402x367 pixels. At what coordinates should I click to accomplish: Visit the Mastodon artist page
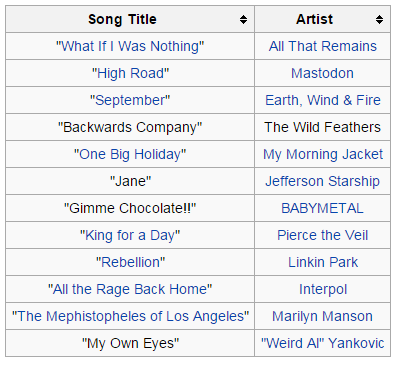[x=322, y=73]
